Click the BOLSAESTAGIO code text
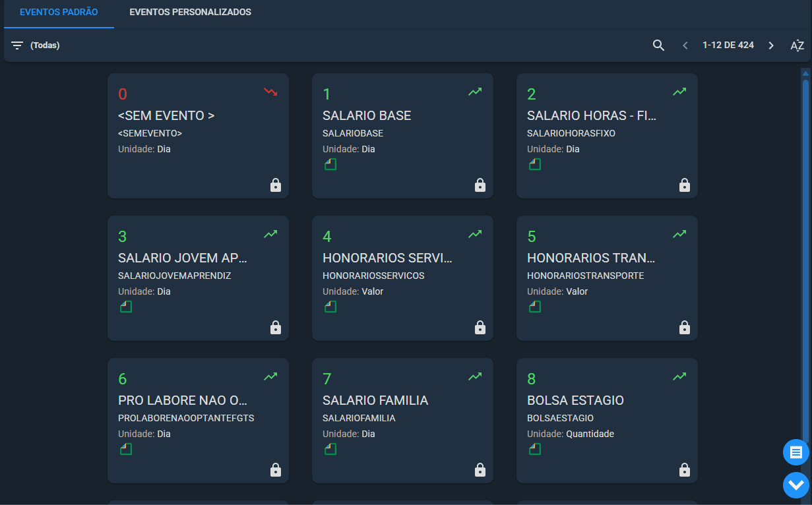 coord(560,418)
